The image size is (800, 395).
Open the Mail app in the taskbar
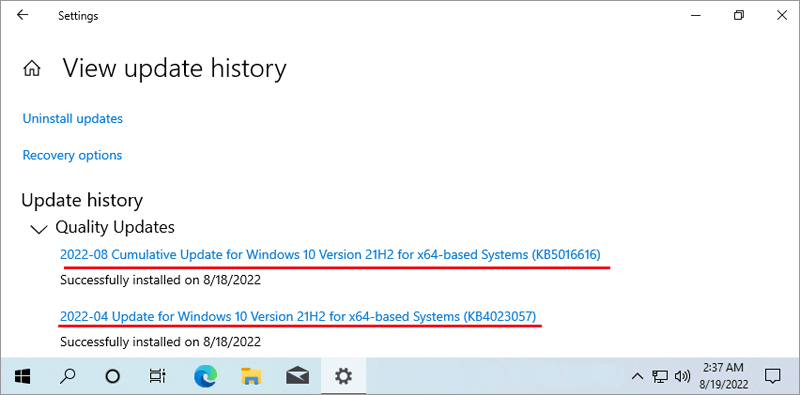click(297, 377)
